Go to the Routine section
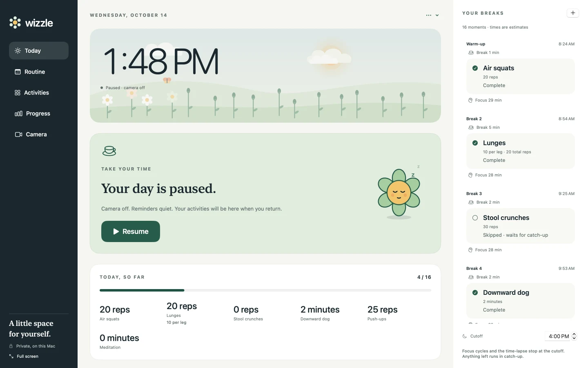 [x=39, y=72]
